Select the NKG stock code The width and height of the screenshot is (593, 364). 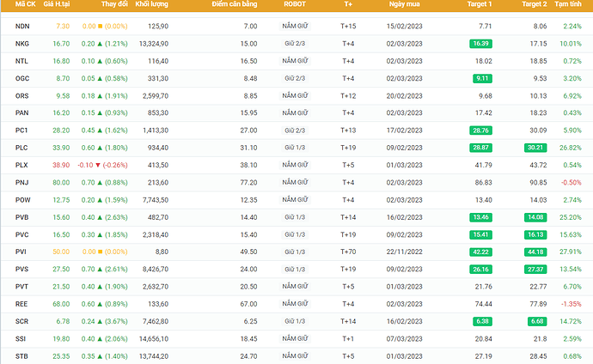[x=22, y=44]
